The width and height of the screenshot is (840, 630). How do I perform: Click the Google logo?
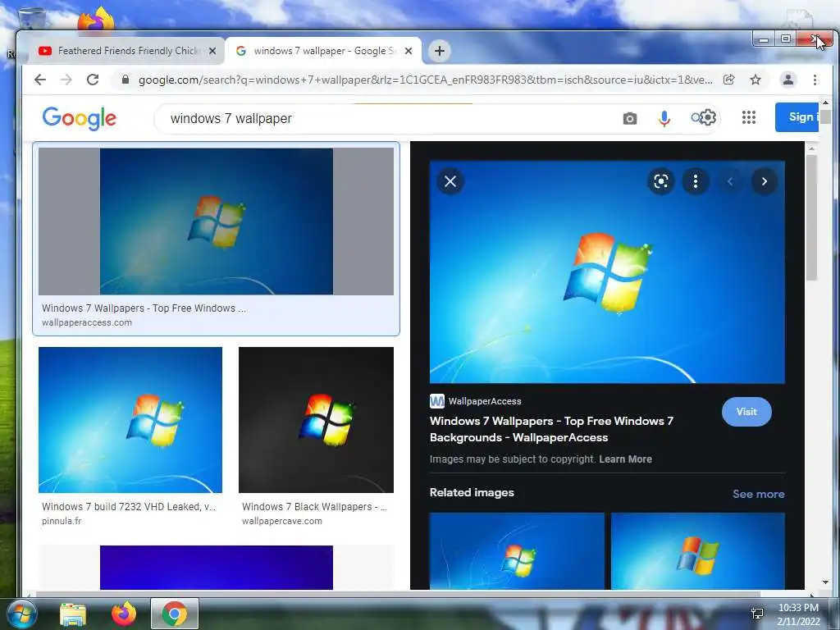[x=80, y=118]
